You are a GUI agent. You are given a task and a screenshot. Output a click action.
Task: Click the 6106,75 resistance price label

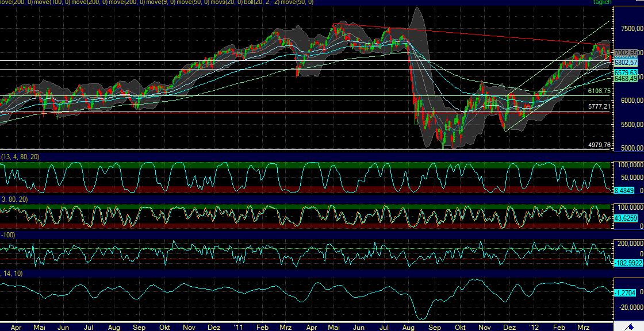tap(598, 91)
